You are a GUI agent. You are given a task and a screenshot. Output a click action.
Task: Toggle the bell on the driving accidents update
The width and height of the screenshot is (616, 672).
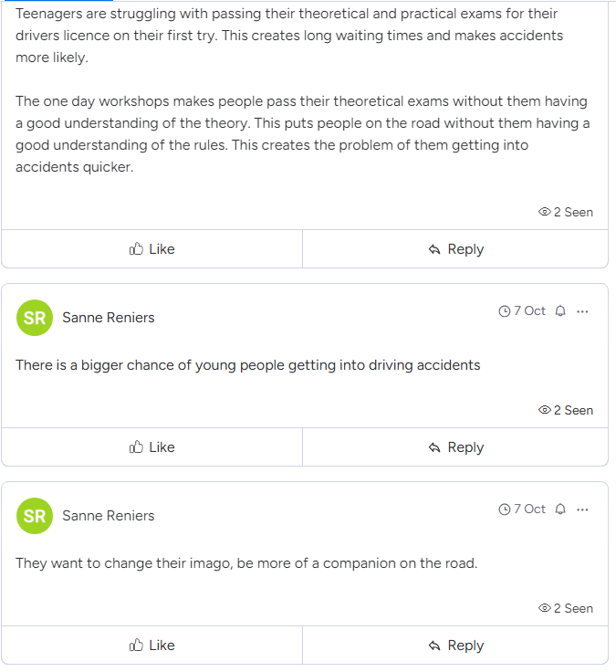point(560,311)
